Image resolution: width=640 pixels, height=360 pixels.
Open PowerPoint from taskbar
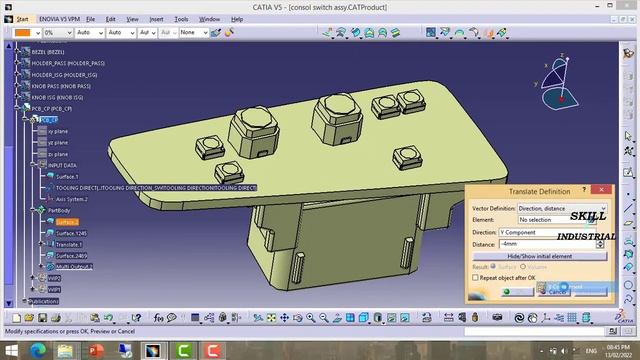pyautogui.click(x=96, y=351)
